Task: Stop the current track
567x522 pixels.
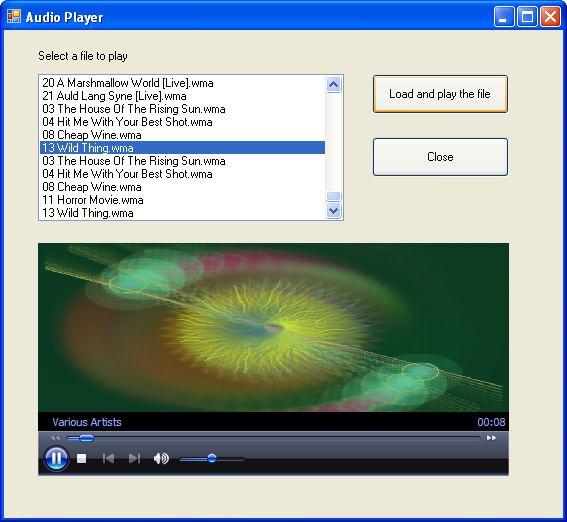Action: [82, 459]
